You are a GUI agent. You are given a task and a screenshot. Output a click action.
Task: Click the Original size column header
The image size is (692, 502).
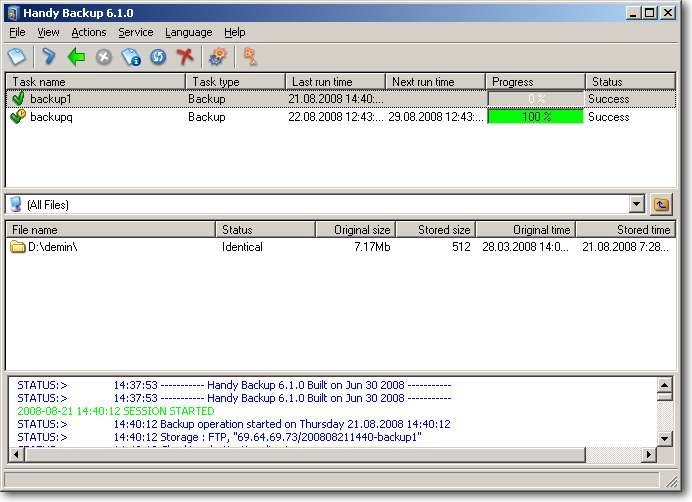(356, 230)
